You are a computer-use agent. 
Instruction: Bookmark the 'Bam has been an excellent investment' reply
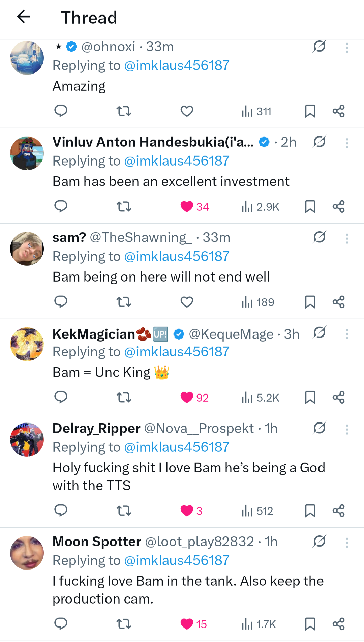(x=310, y=207)
